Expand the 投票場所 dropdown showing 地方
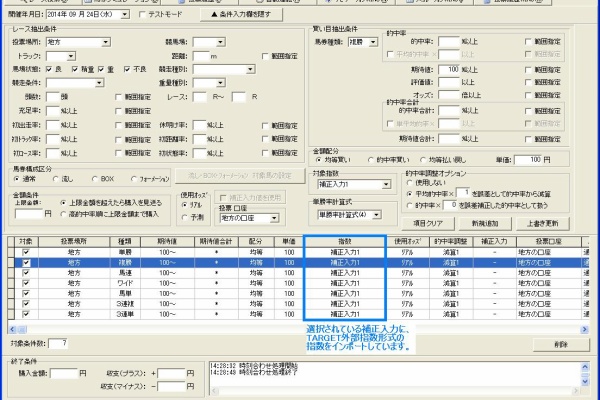Screen dimensions: 600x400 tap(105, 43)
